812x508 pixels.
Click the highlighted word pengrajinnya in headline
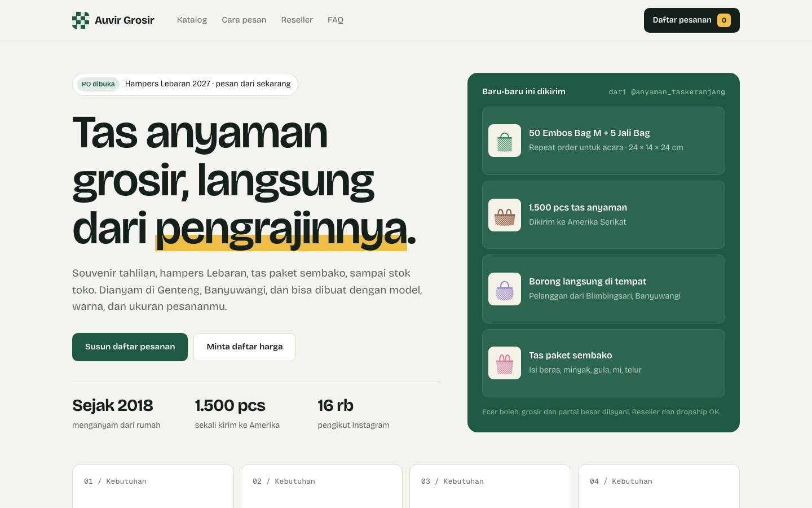pos(281,229)
